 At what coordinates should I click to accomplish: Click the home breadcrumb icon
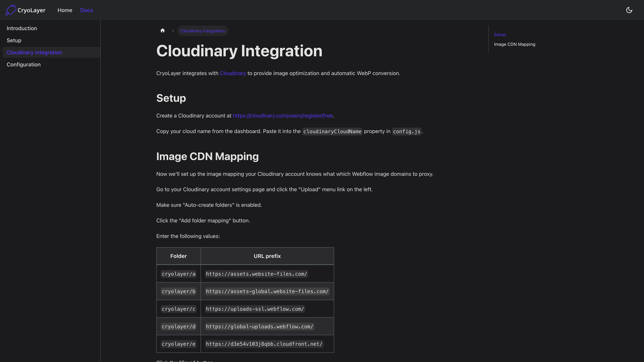click(x=163, y=31)
